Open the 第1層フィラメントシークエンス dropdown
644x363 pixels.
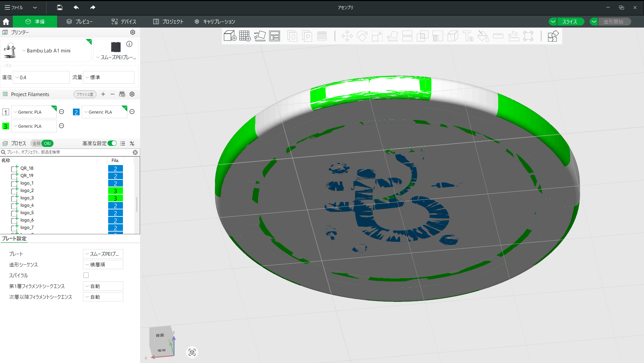tap(103, 286)
